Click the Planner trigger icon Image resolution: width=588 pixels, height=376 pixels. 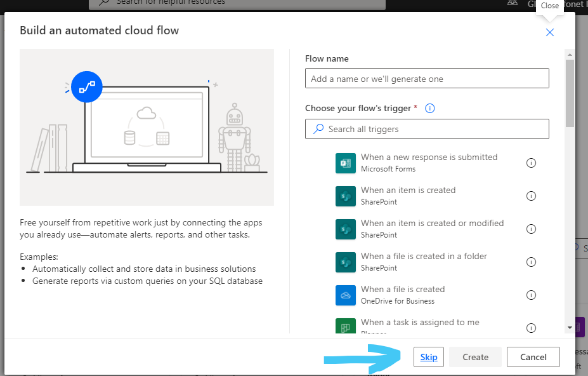345,326
